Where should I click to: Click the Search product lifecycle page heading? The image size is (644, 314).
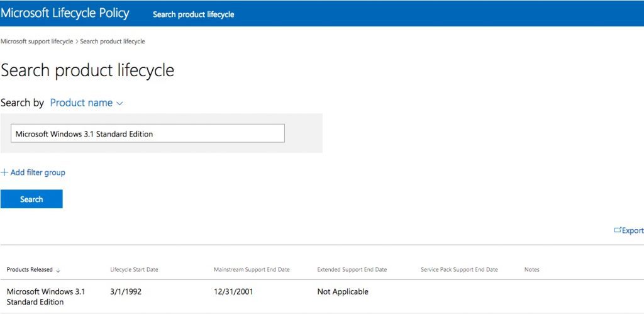pyautogui.click(x=87, y=70)
